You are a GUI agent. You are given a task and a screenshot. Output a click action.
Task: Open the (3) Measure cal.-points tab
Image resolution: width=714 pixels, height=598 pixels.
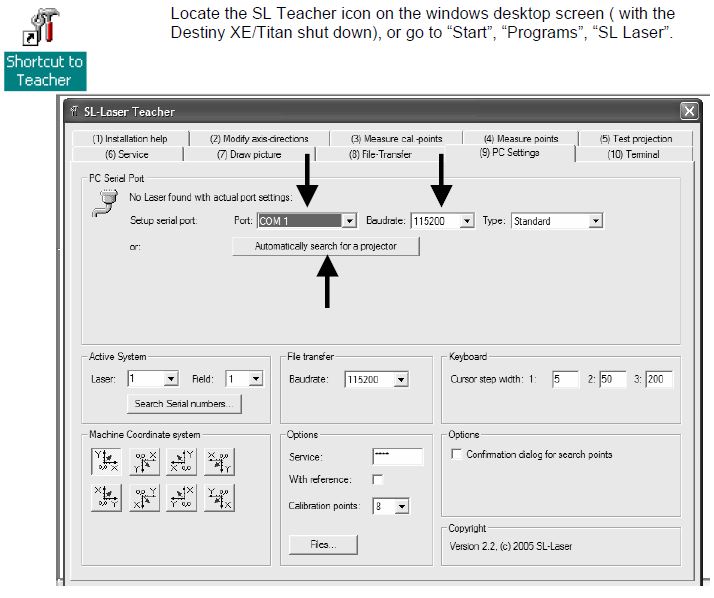(396, 139)
